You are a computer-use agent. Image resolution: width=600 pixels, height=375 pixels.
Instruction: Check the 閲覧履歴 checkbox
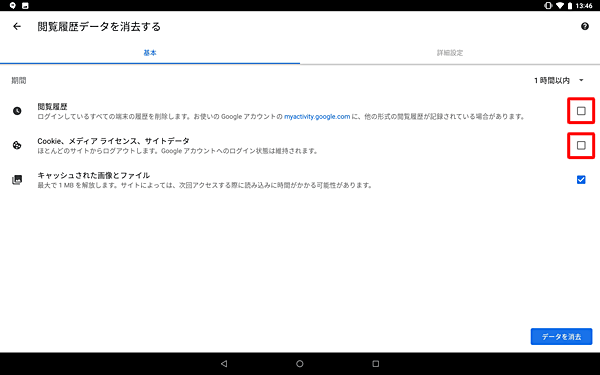(x=581, y=111)
